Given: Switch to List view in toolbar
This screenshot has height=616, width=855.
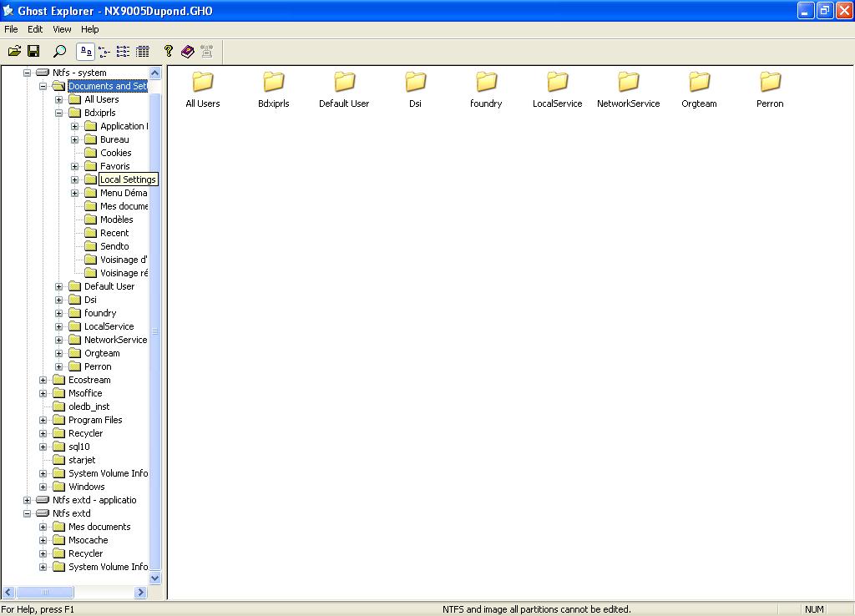Looking at the screenshot, I should [x=124, y=51].
